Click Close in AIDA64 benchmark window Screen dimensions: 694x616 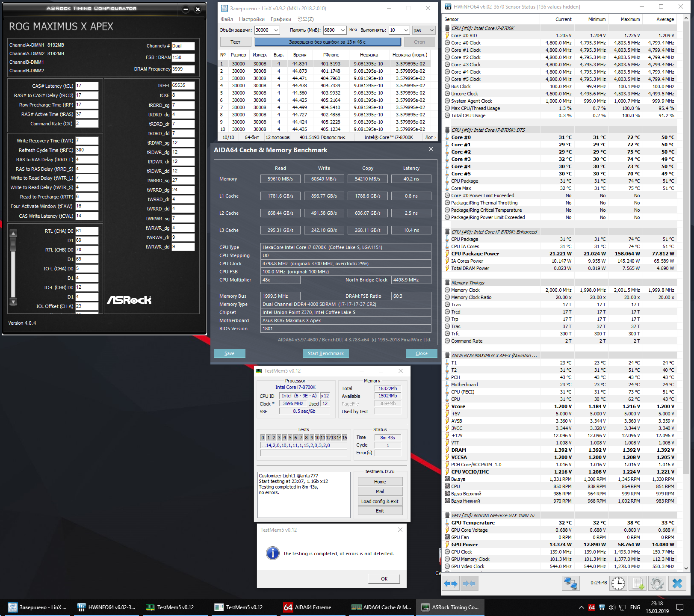point(422,353)
